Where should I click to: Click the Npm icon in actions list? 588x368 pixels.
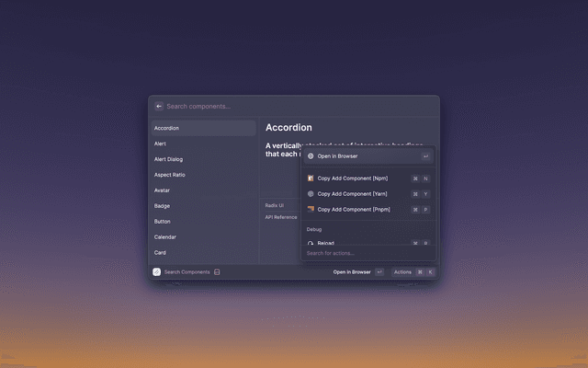click(x=311, y=178)
